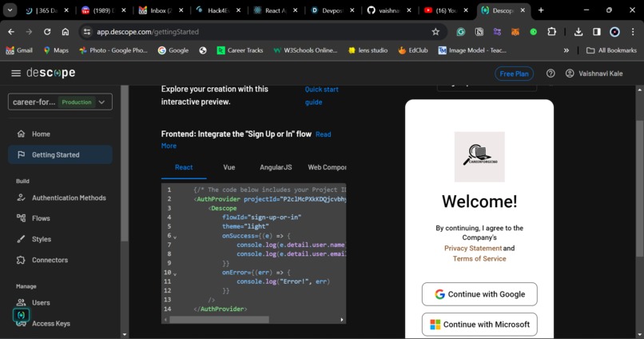Select Getting Started in sidebar
644x339 pixels.
(60, 155)
